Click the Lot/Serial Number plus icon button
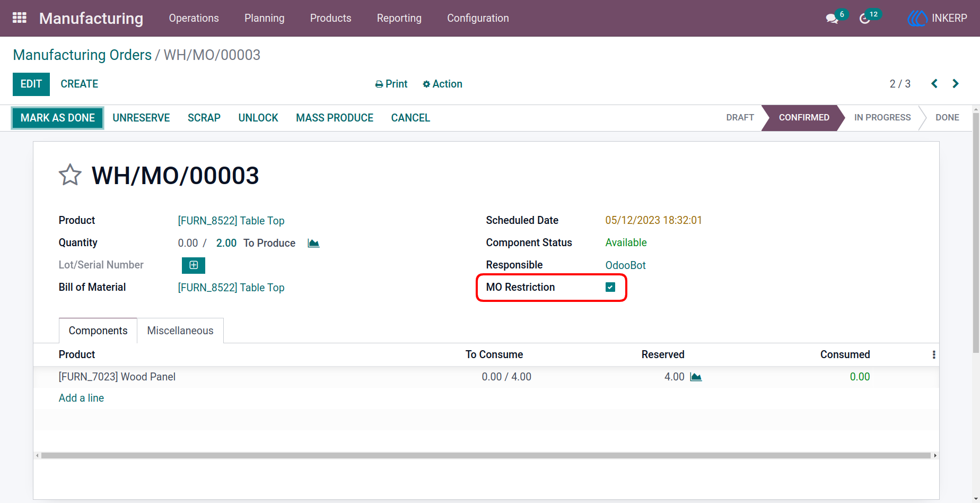Image resolution: width=980 pixels, height=503 pixels. click(x=194, y=265)
